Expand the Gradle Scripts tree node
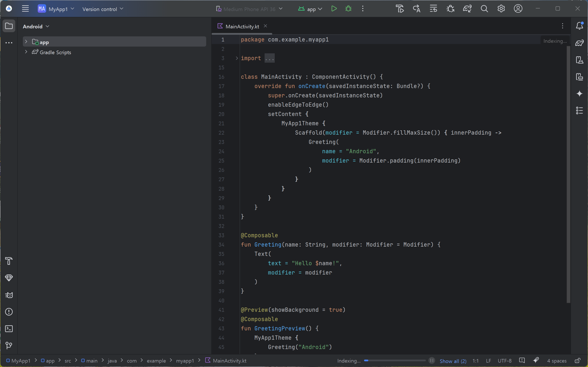Screen dimensions: 588x367 [26, 52]
